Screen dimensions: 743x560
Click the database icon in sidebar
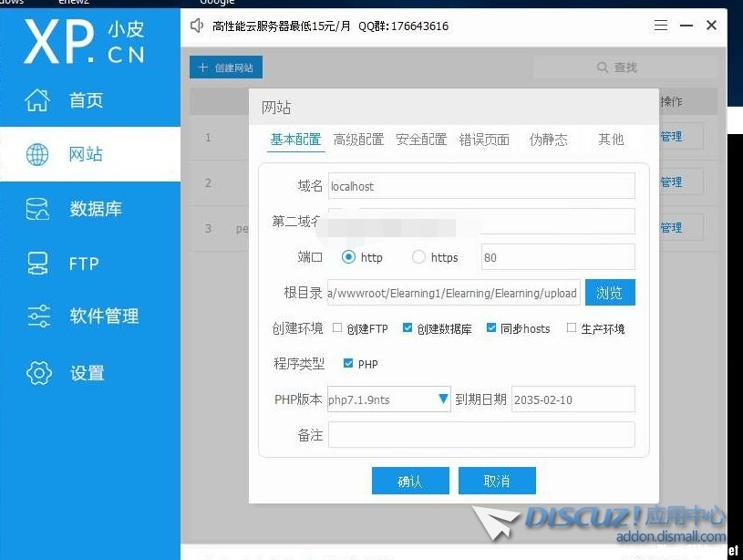point(37,209)
